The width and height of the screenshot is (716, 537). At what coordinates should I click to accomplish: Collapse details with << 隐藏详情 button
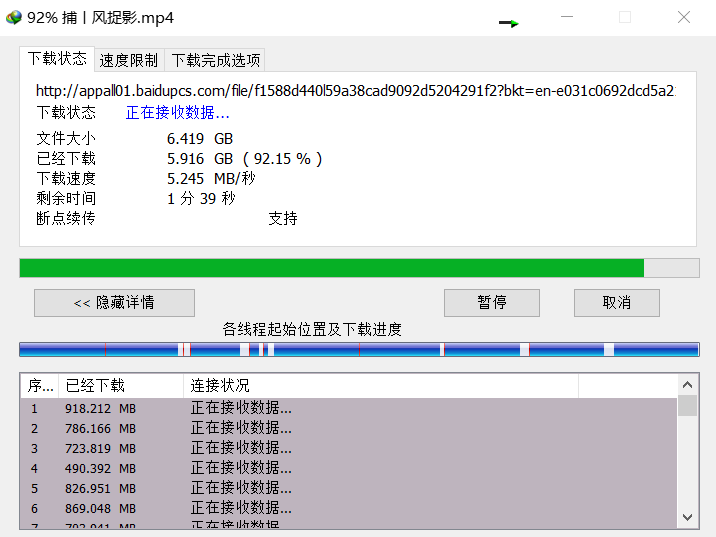[114, 303]
